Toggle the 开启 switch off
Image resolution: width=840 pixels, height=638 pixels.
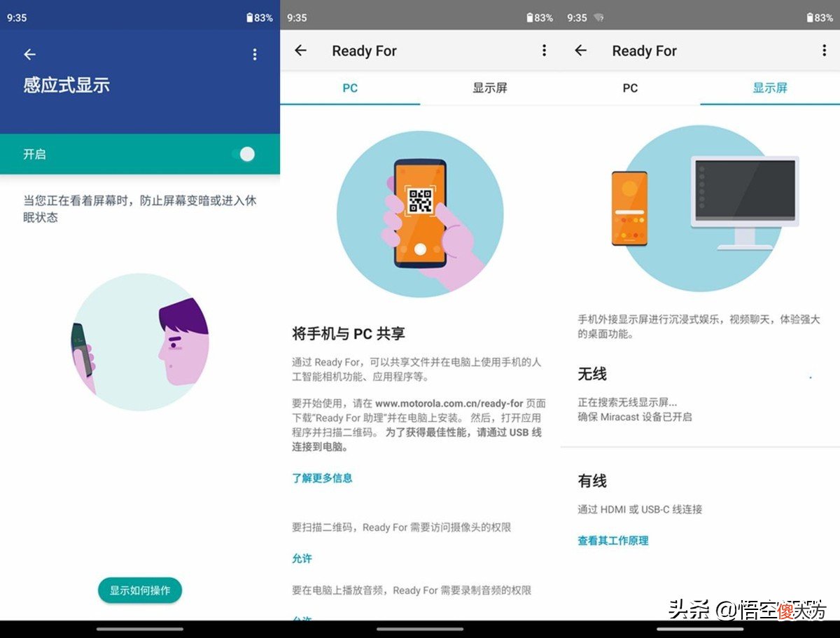(x=244, y=154)
